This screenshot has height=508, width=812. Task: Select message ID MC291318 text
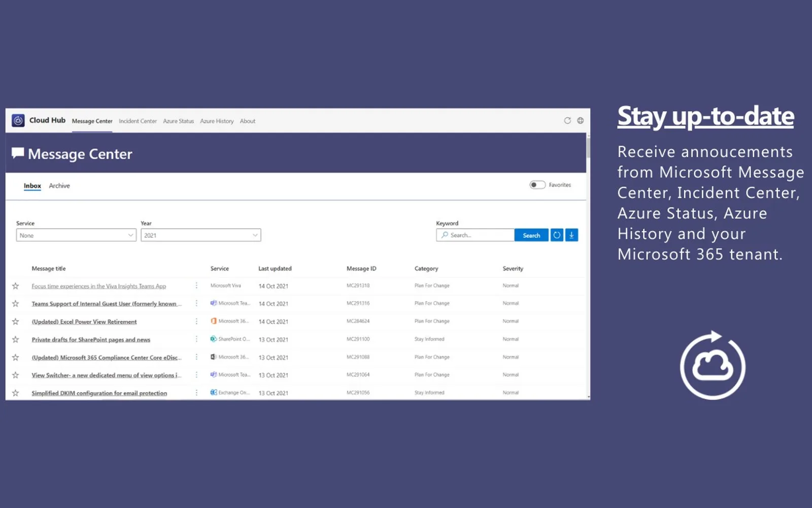point(358,285)
